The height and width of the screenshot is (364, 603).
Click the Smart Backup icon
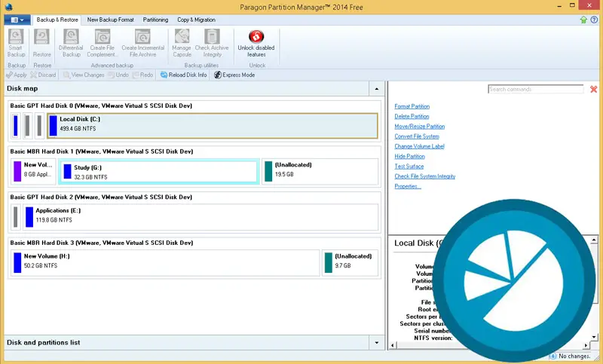(16, 38)
